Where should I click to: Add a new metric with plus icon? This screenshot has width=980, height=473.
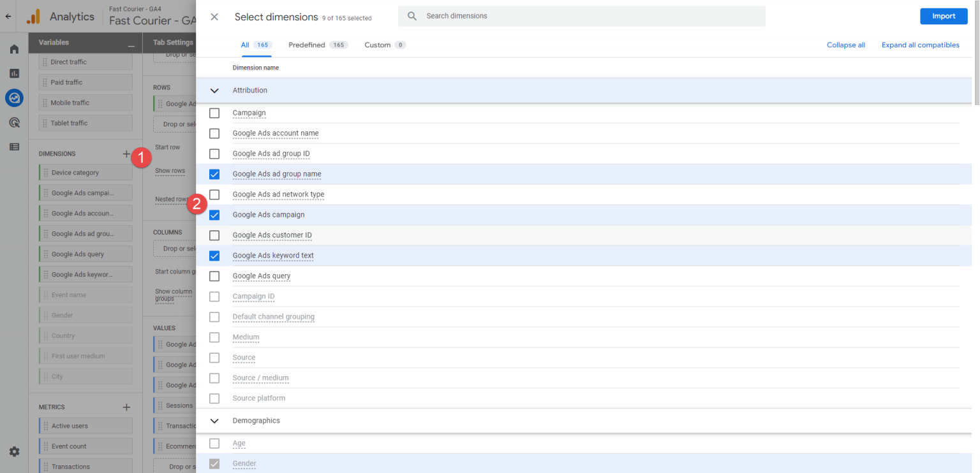[x=126, y=407]
